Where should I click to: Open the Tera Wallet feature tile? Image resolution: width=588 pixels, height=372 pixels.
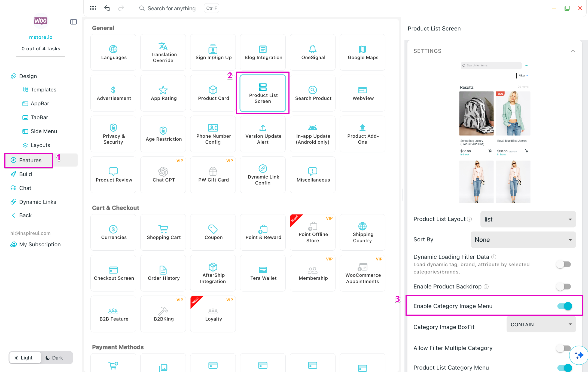coord(263,273)
